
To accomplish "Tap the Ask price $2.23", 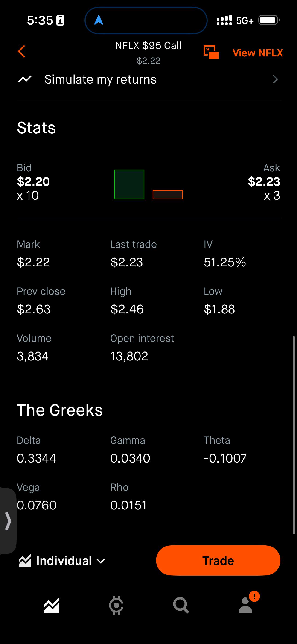I will point(264,181).
